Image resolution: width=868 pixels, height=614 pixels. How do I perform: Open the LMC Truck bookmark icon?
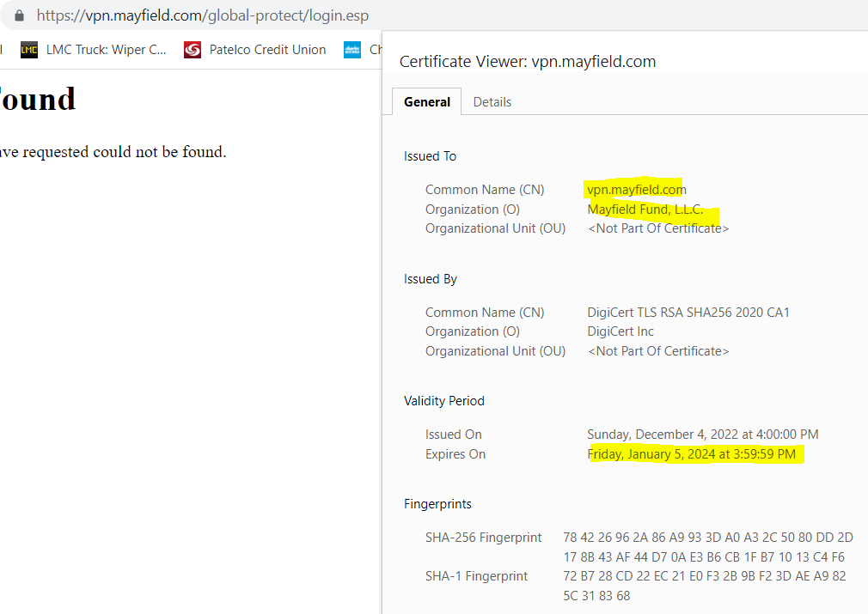pos(28,50)
